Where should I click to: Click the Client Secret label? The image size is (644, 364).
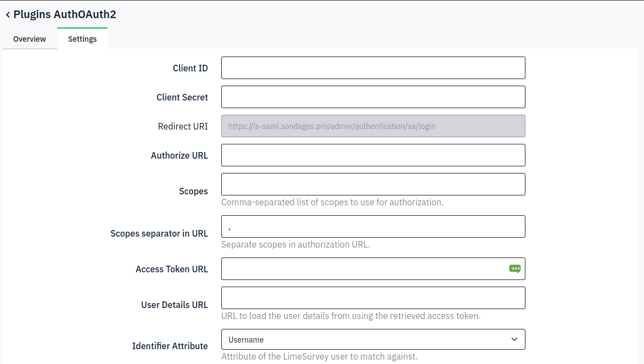point(182,97)
